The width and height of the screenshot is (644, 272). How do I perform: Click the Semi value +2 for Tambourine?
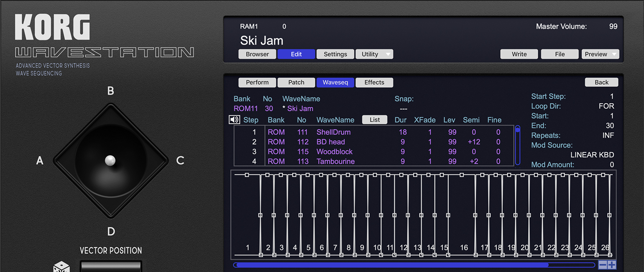(x=474, y=161)
